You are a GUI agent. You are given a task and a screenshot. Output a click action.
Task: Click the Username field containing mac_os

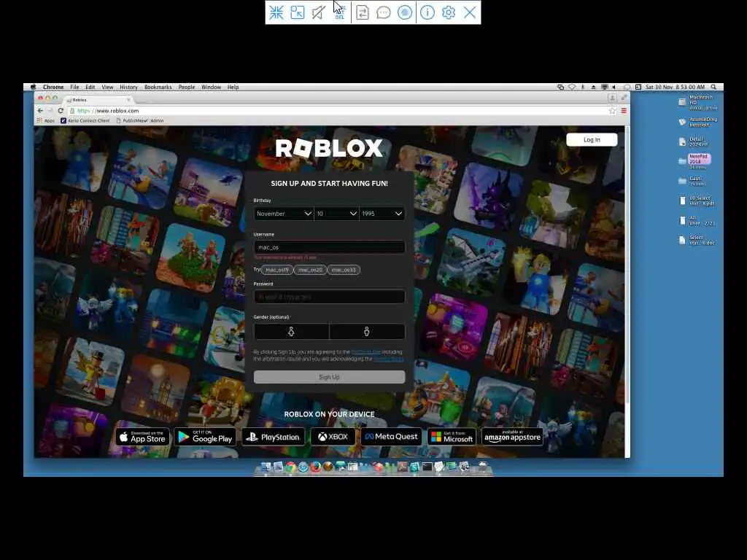click(x=329, y=247)
